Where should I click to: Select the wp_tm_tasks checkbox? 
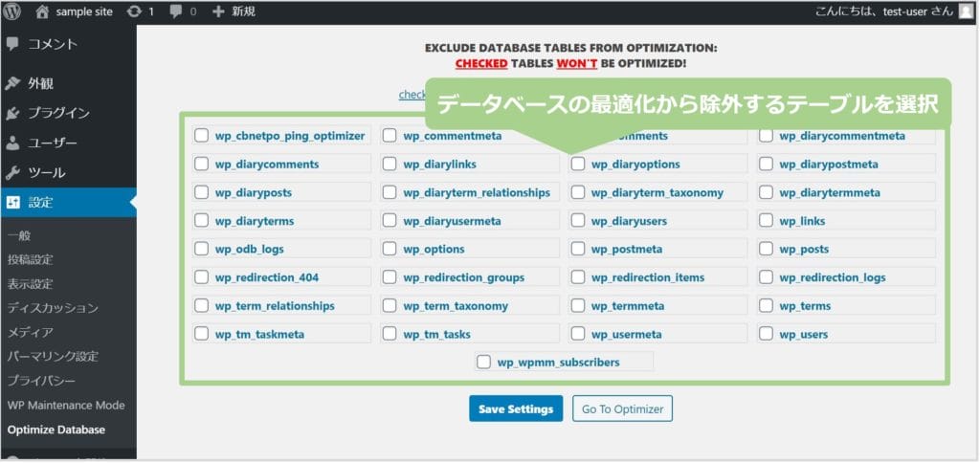coord(390,334)
